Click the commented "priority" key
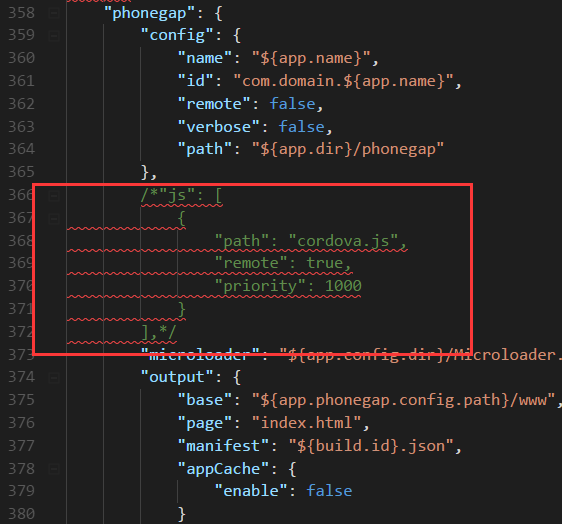Image resolution: width=562 pixels, height=524 pixels. (x=260, y=286)
